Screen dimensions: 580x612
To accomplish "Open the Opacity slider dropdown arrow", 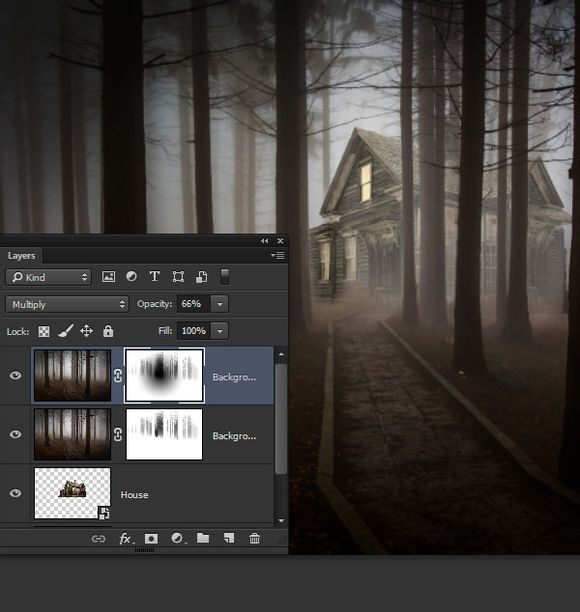I will pos(220,304).
